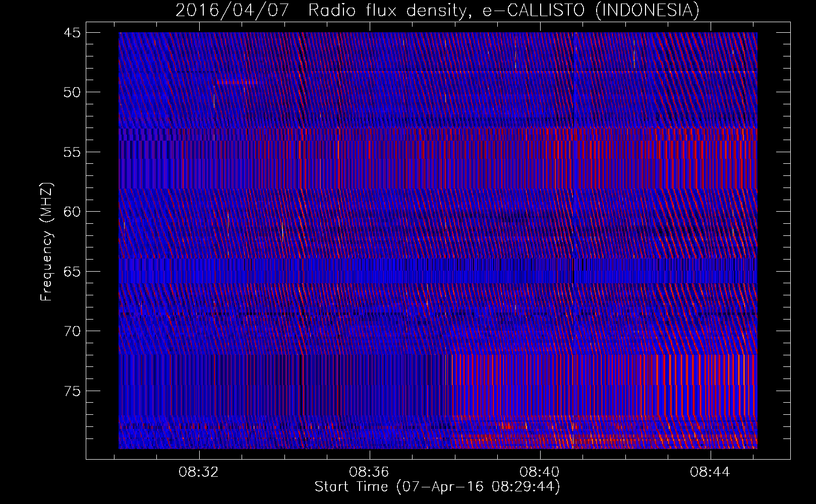The image size is (816, 504).
Task: Click the 65 frequency tick label
Action: coord(72,272)
